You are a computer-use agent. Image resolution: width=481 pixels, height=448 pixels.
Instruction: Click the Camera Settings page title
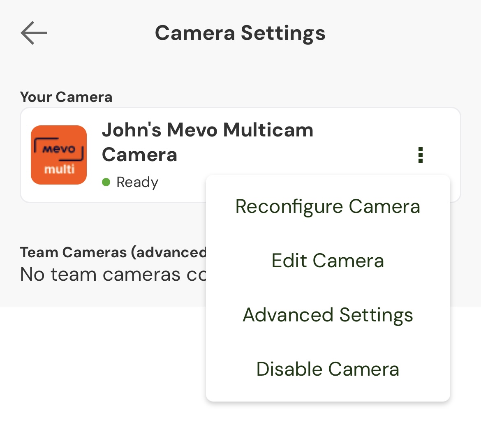tap(240, 33)
